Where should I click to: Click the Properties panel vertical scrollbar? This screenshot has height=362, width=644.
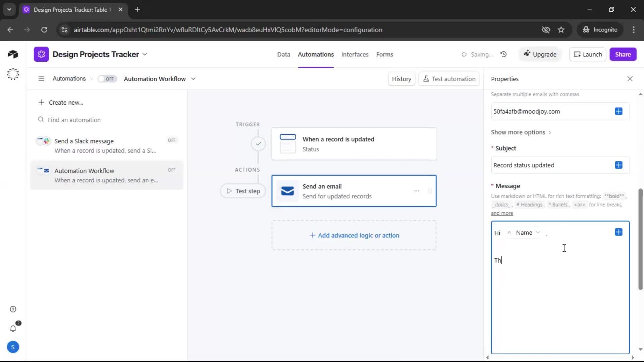pos(640,239)
